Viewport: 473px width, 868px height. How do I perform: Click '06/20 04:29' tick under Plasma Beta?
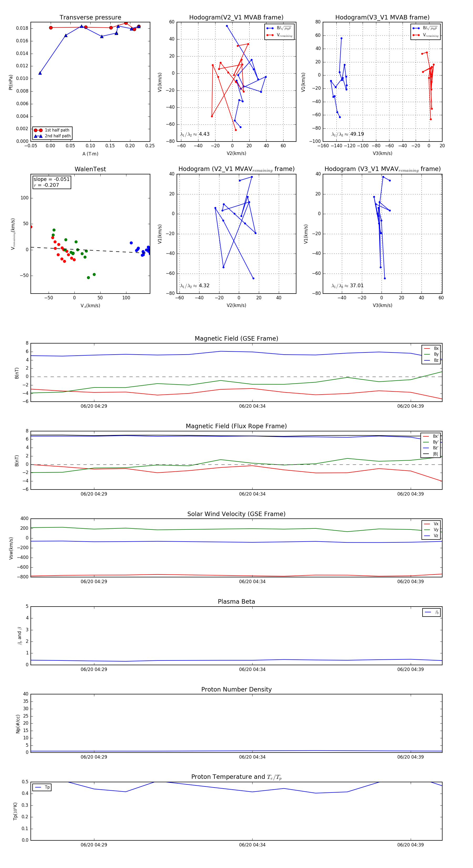point(94,669)
